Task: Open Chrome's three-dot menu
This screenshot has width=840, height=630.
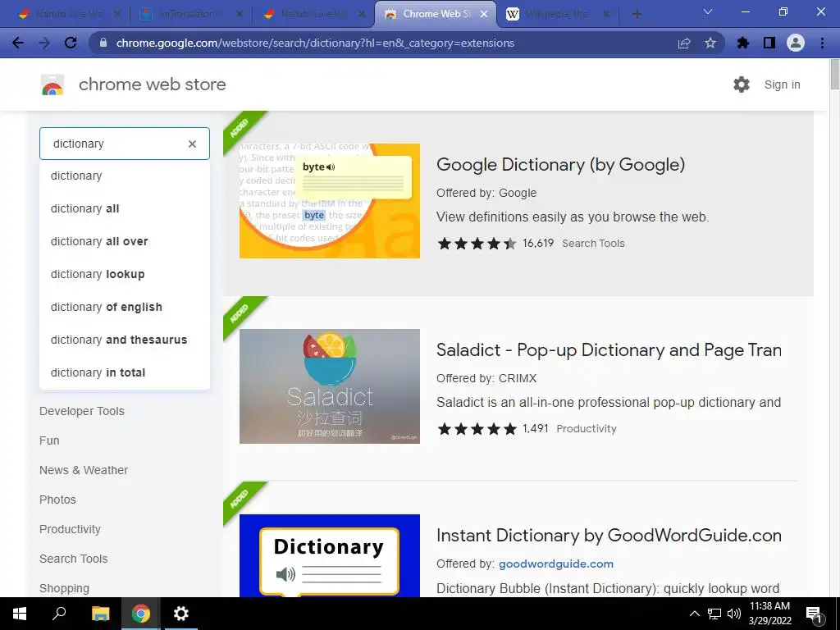Action: pos(822,43)
